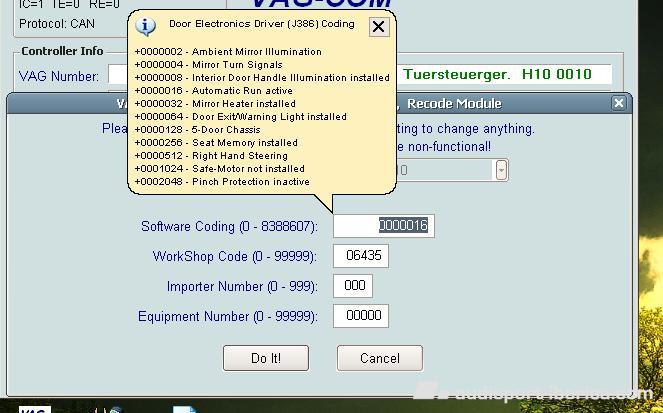The width and height of the screenshot is (663, 413).
Task: Click the 'Tuersteuerger. H10 0010' component field
Action: [503, 74]
